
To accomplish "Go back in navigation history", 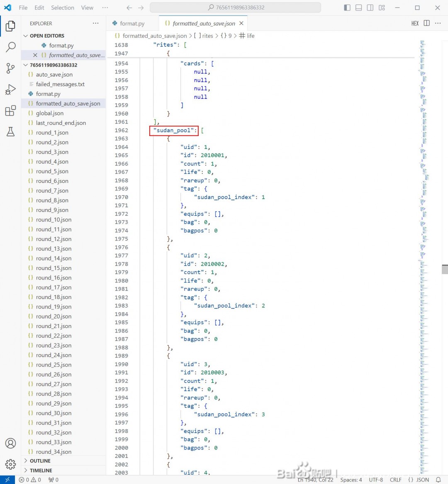I will (129, 8).
